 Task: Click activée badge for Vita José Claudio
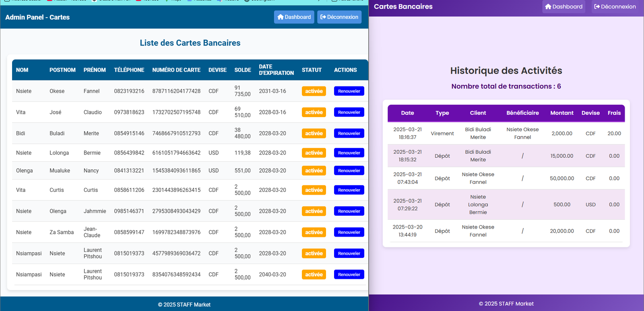tap(314, 112)
